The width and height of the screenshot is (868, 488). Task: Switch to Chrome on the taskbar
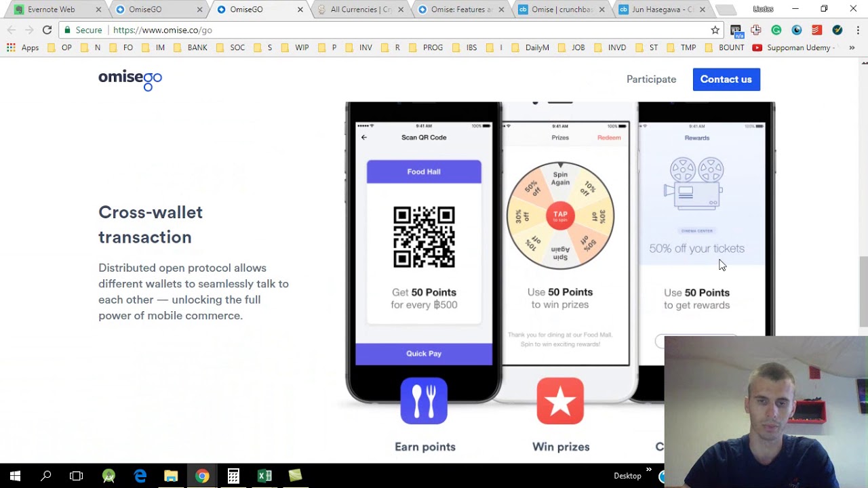pos(202,476)
